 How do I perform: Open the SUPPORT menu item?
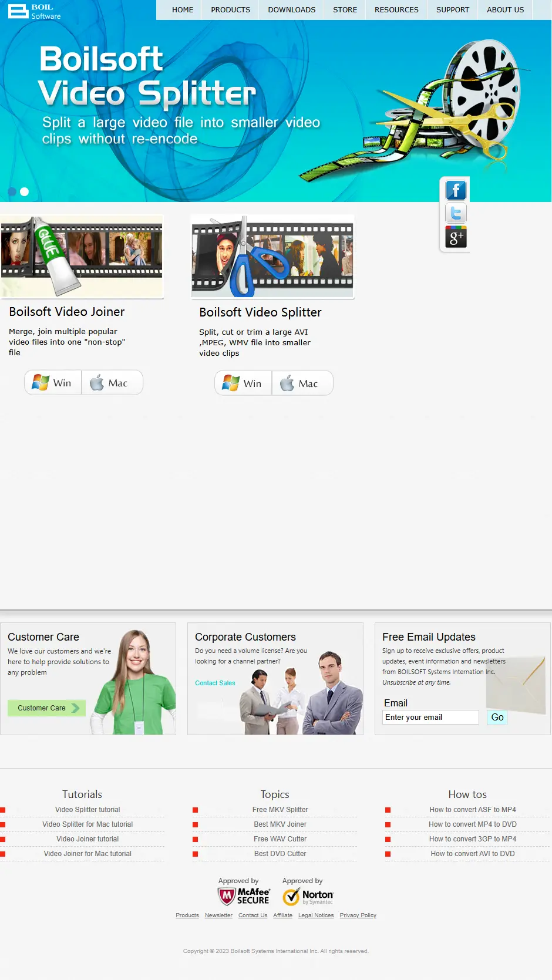[x=453, y=10]
